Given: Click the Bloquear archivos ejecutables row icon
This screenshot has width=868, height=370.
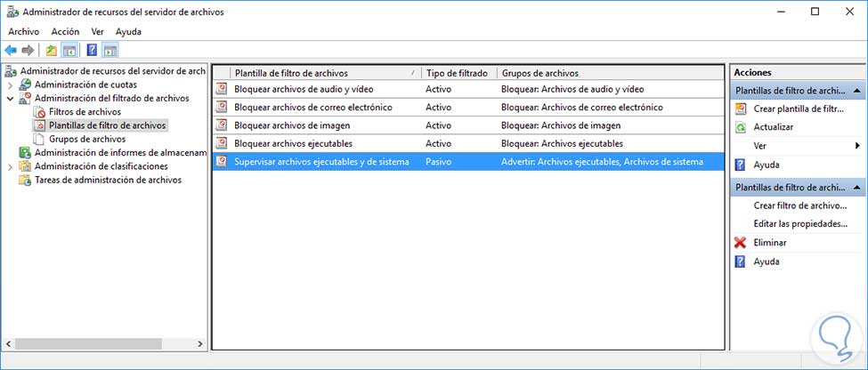Looking at the screenshot, I should tap(222, 143).
